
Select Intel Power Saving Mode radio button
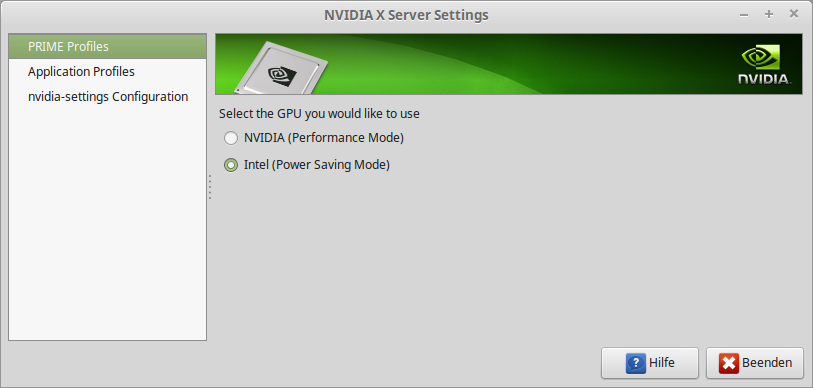pos(231,165)
